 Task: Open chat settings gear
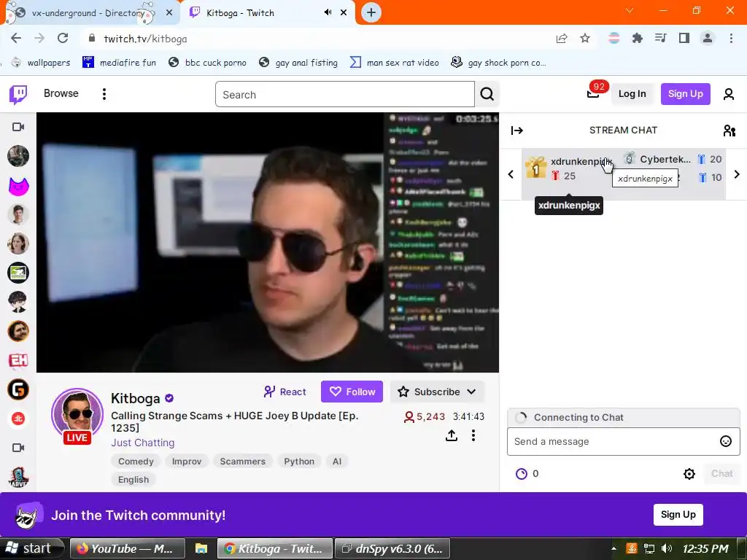(x=689, y=474)
